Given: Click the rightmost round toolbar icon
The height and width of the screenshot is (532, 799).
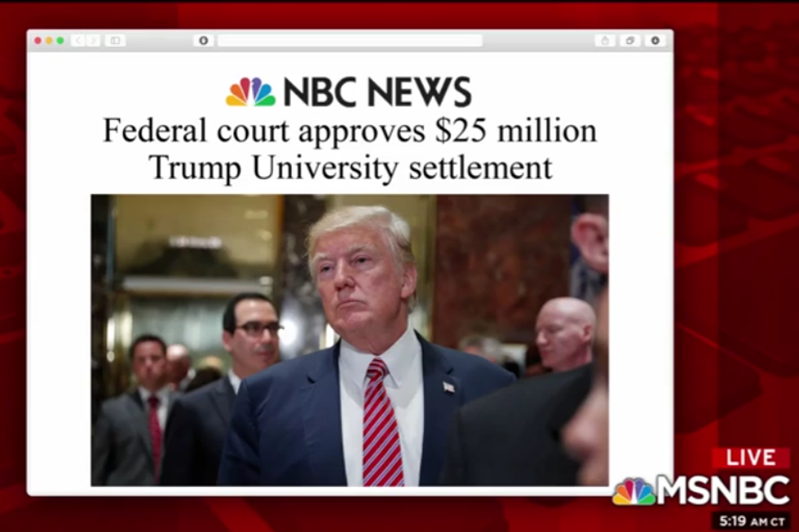Looking at the screenshot, I should (x=656, y=40).
